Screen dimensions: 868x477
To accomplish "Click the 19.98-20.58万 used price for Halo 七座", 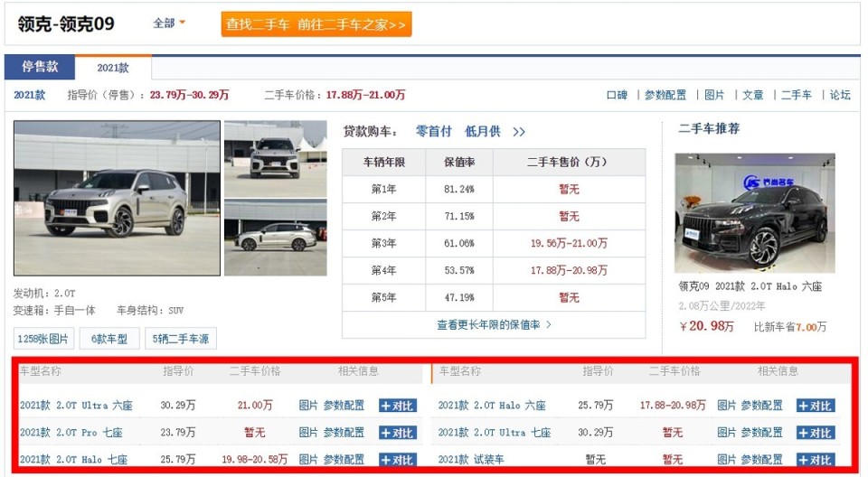I will pyautogui.click(x=255, y=460).
